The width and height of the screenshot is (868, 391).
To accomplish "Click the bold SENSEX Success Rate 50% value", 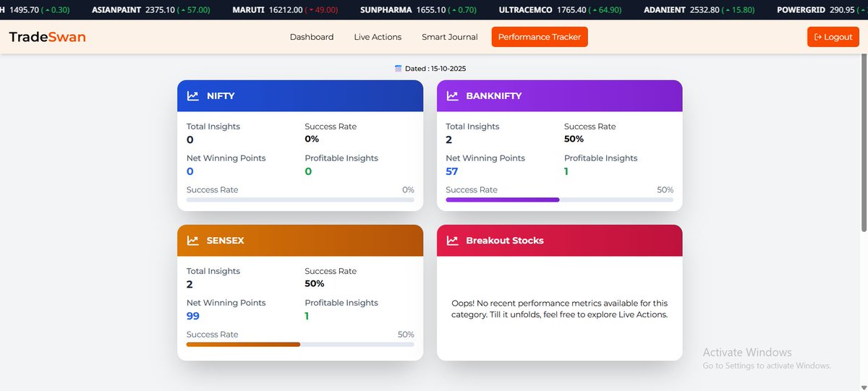I will 315,283.
